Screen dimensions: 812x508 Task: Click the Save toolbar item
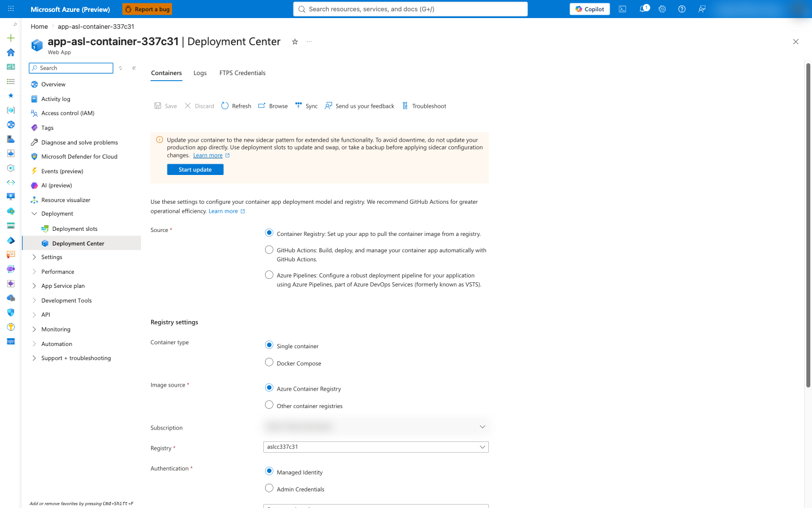coord(166,106)
